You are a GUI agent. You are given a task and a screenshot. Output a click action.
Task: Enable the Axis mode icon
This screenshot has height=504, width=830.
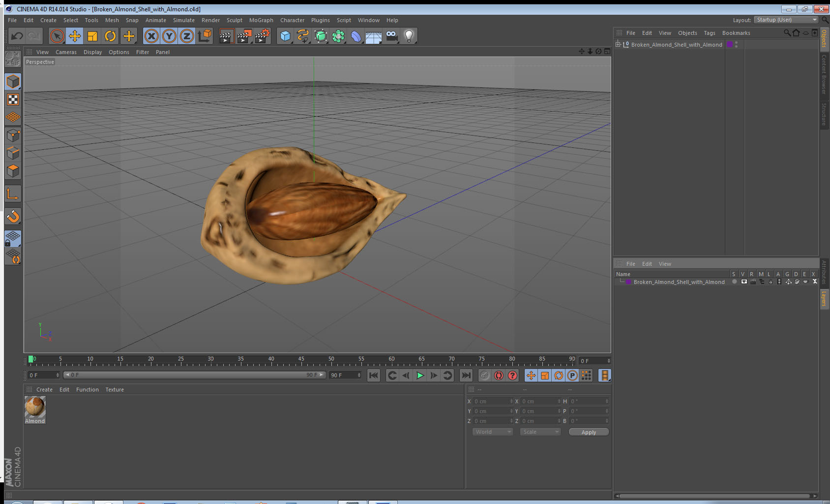pos(13,194)
